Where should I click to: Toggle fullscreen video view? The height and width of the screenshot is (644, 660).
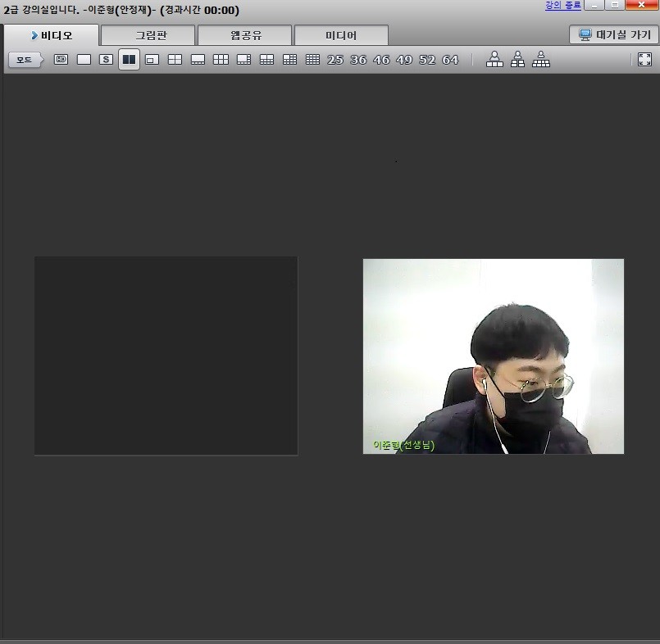point(644,60)
